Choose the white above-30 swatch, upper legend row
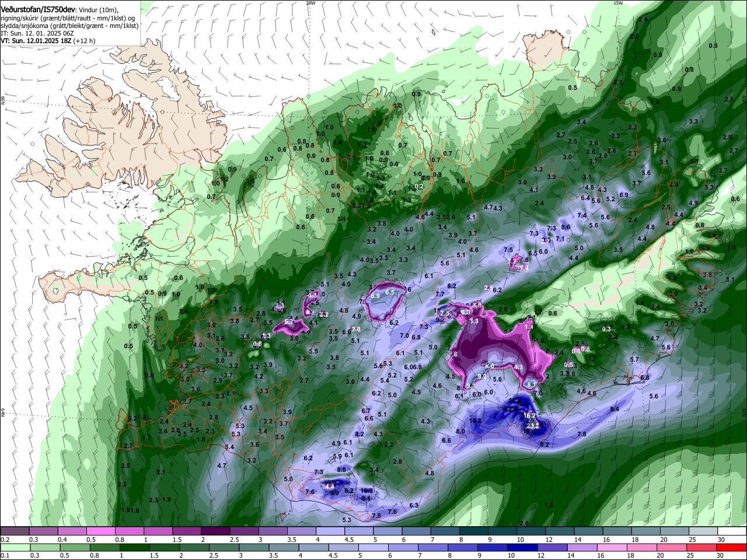This screenshot has height=560, width=747. (x=732, y=531)
